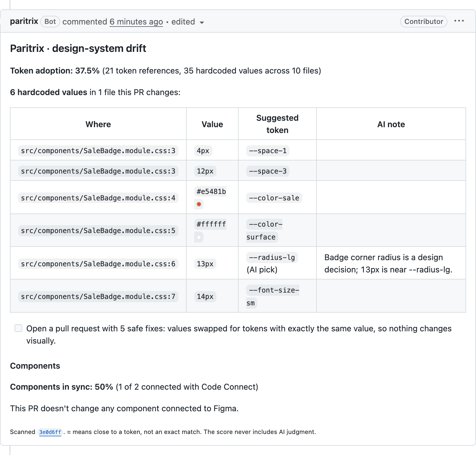Image resolution: width=476 pixels, height=455 pixels.
Task: Click the badge corner radius AI note
Action: (x=388, y=263)
